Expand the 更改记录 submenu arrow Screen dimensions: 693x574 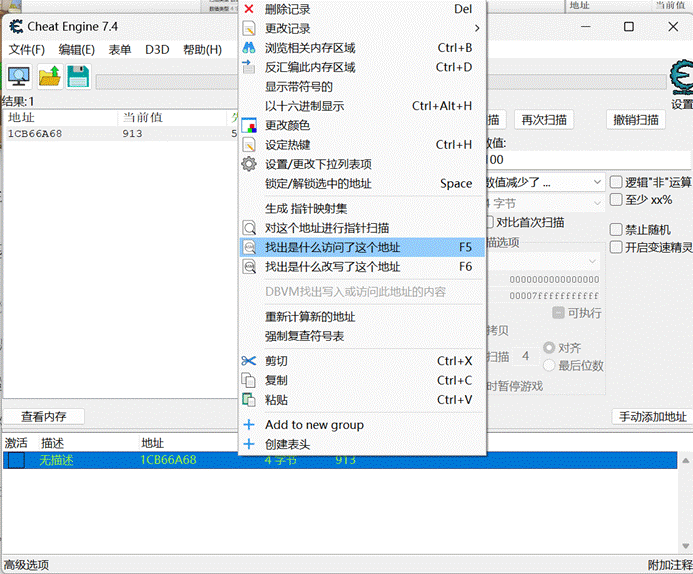pyautogui.click(x=477, y=28)
